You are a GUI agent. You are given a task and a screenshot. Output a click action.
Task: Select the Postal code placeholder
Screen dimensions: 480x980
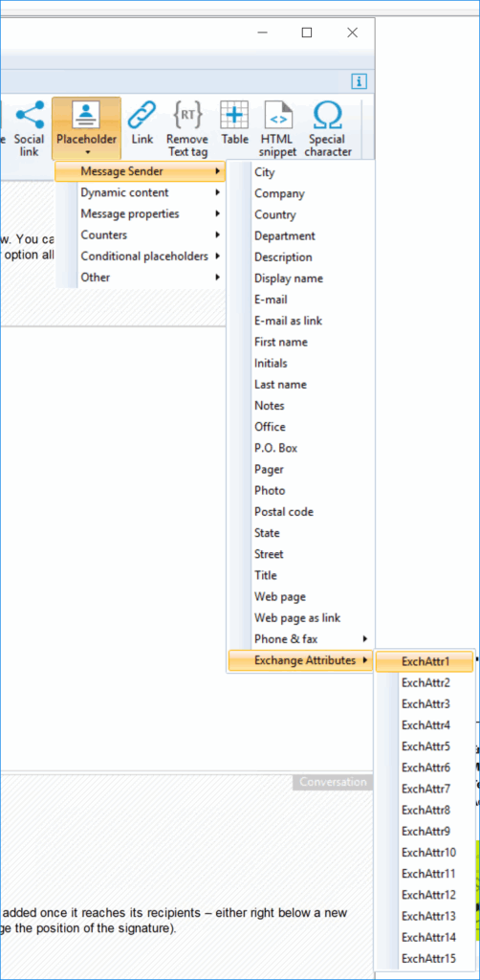coord(301,512)
